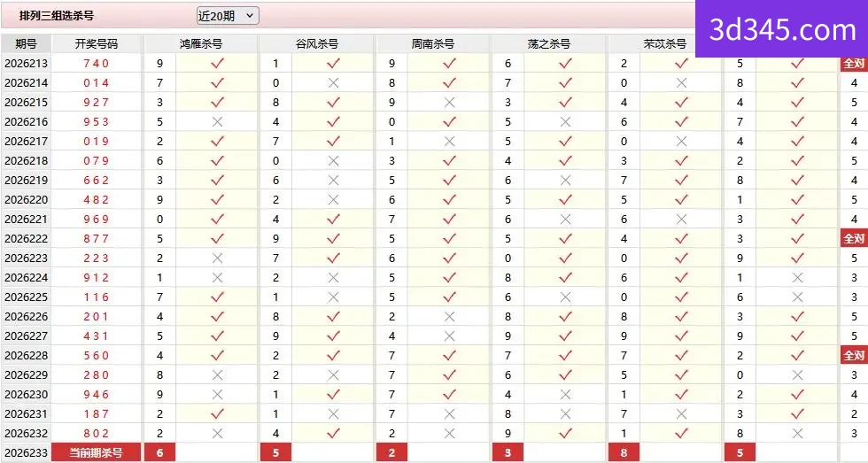Image resolution: width=868 pixels, height=463 pixels.
Task: Select the 荡之杀号 column header
Action: point(548,43)
